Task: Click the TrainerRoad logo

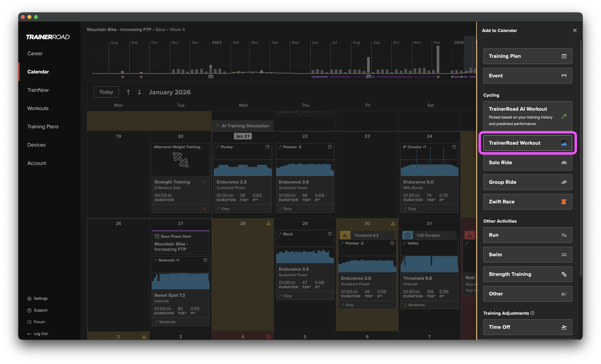Action: pos(48,37)
